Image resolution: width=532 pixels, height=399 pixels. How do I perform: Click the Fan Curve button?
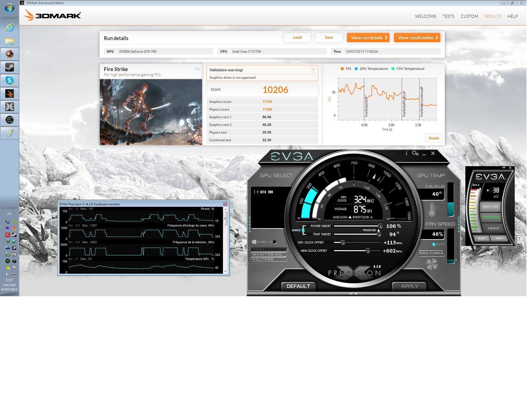[432, 253]
